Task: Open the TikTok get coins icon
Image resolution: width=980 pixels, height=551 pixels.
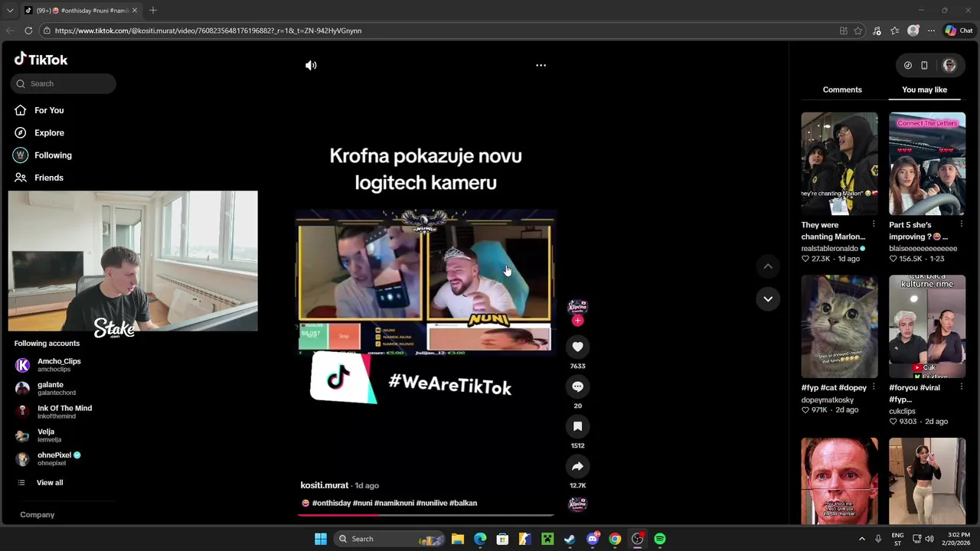Action: coord(908,65)
